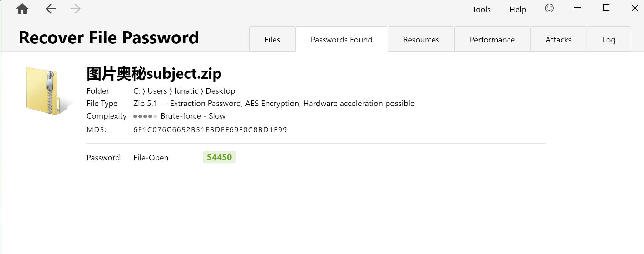Open the Attacks tab
644x254 pixels.
tap(558, 39)
